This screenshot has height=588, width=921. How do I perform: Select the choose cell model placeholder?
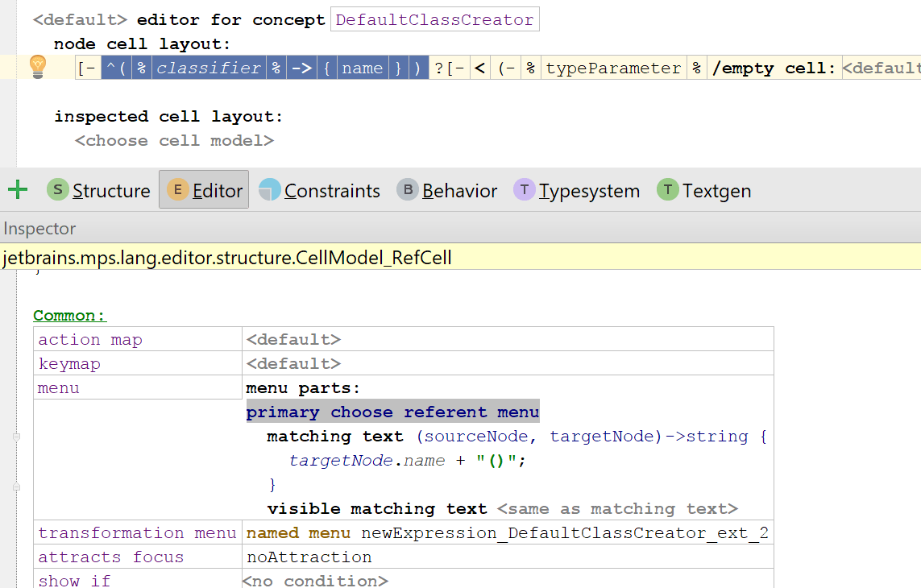click(x=174, y=141)
